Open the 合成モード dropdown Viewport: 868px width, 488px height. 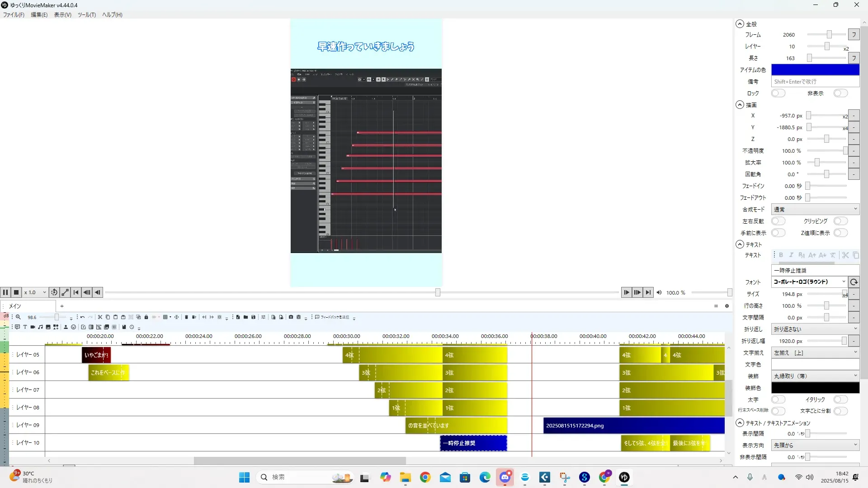815,209
